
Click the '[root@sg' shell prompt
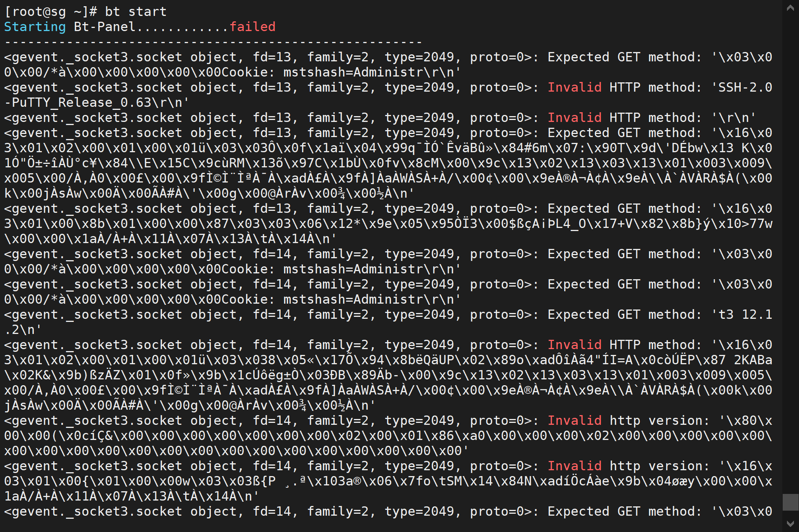pos(35,12)
